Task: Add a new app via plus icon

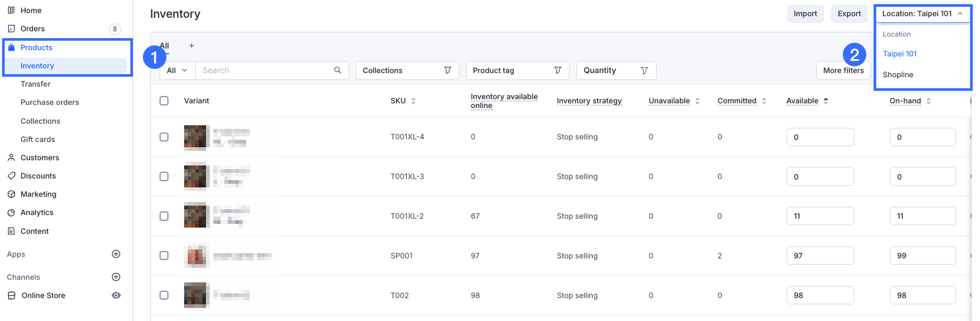Action: tap(116, 254)
